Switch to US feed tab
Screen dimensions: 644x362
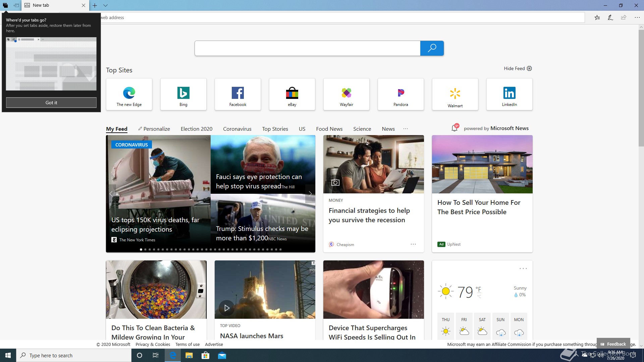point(302,129)
